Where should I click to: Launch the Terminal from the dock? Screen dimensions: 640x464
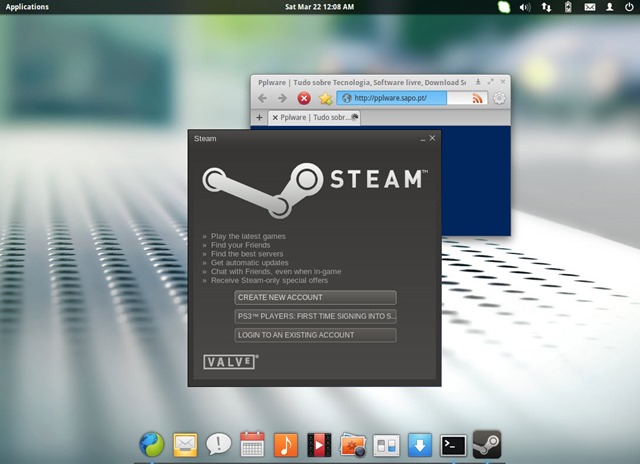pos(453,445)
